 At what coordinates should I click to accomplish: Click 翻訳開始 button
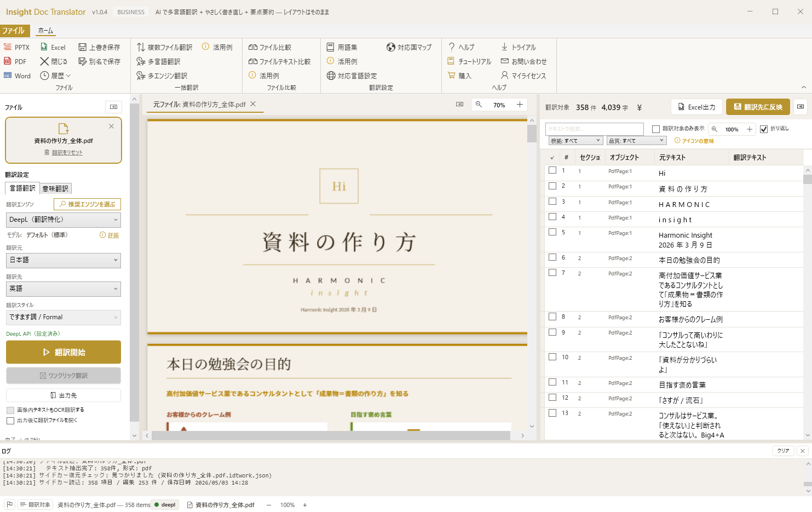coord(64,352)
